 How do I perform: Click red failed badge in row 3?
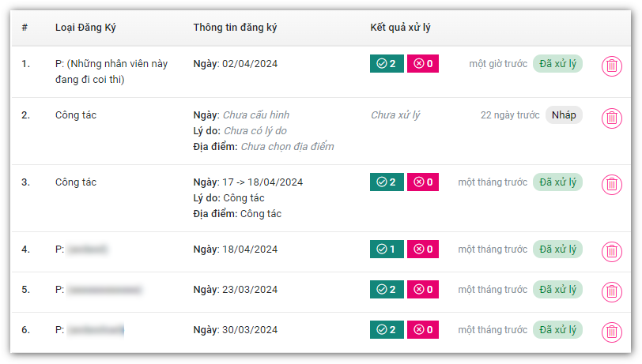point(423,182)
